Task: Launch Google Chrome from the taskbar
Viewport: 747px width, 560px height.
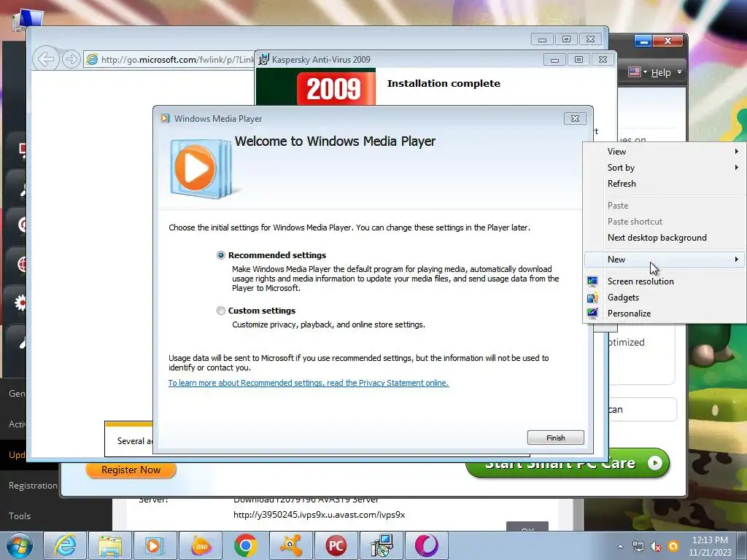Action: point(245,545)
